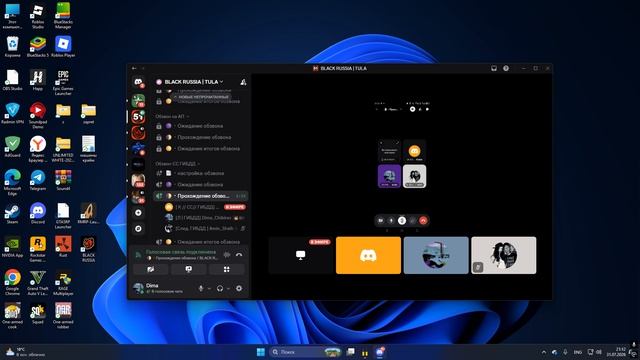Open Discover servers compass icon

(x=138, y=229)
